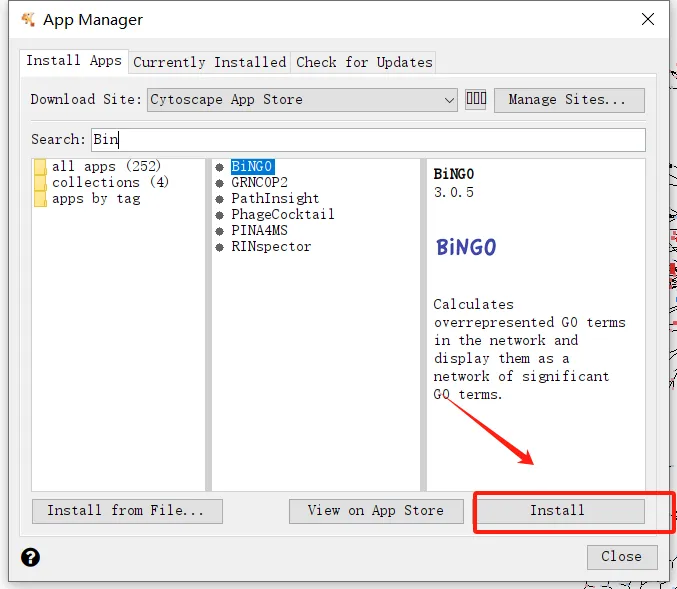Select PINA4MS in the results list
The width and height of the screenshot is (677, 589).
click(x=259, y=231)
